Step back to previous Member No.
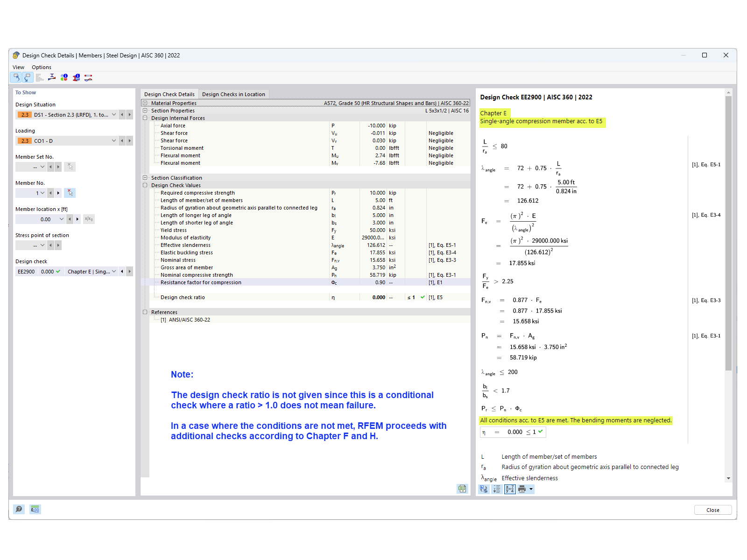747x560 pixels. [x=51, y=193]
